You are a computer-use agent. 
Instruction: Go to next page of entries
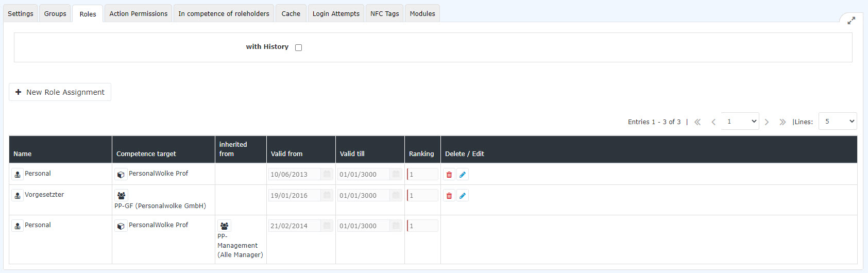click(x=767, y=122)
